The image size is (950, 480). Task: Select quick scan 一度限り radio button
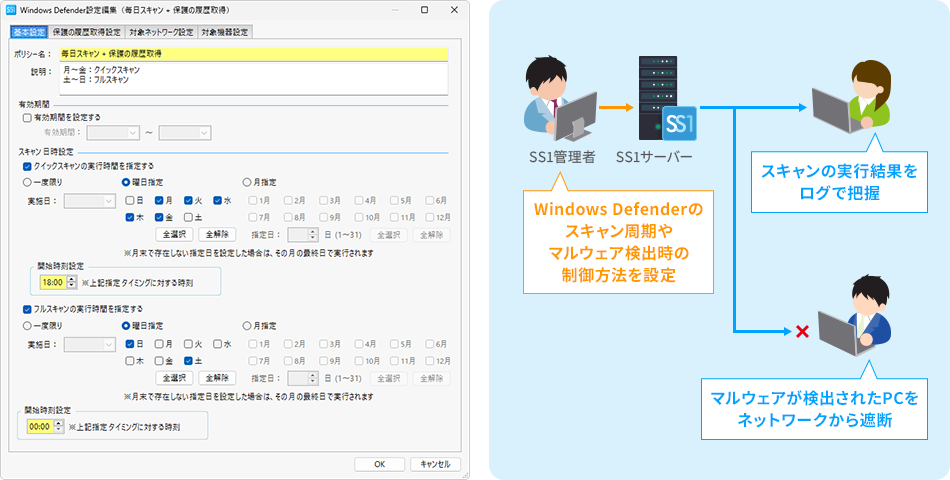(x=27, y=182)
